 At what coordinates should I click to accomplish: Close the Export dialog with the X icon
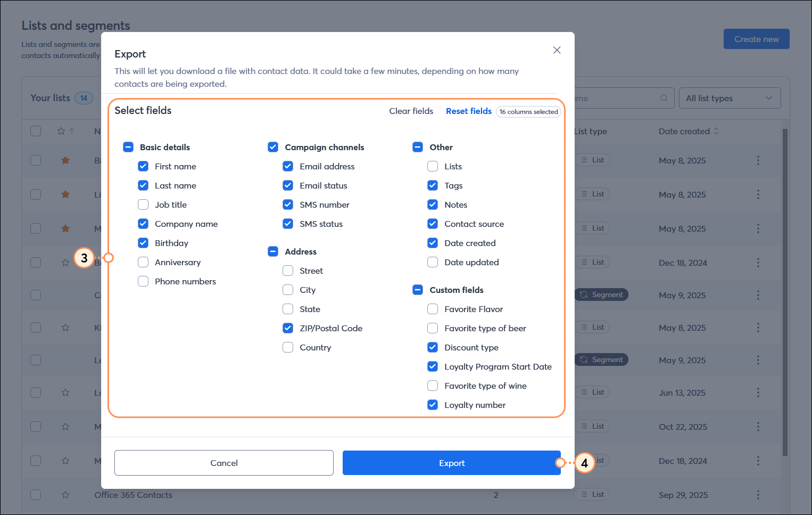[x=557, y=50]
